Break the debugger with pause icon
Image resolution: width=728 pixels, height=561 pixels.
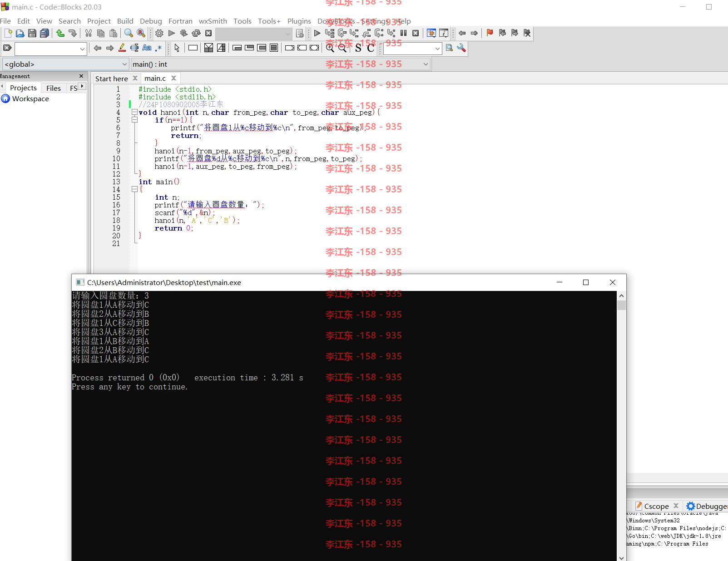pyautogui.click(x=403, y=33)
